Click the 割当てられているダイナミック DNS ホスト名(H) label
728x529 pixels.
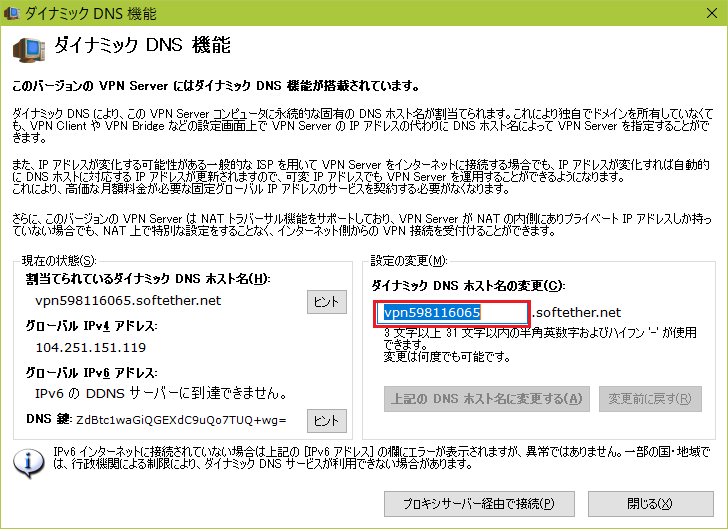pos(148,279)
